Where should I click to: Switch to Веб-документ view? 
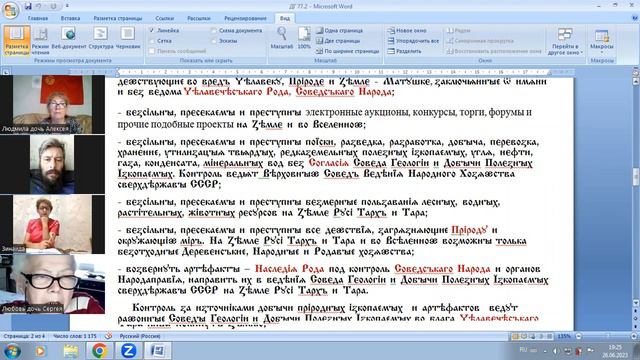[x=69, y=39]
